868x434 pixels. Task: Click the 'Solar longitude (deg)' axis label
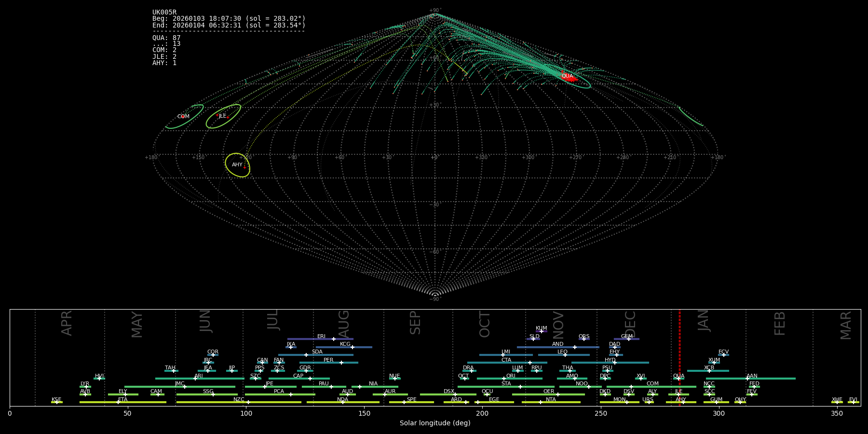coord(434,423)
